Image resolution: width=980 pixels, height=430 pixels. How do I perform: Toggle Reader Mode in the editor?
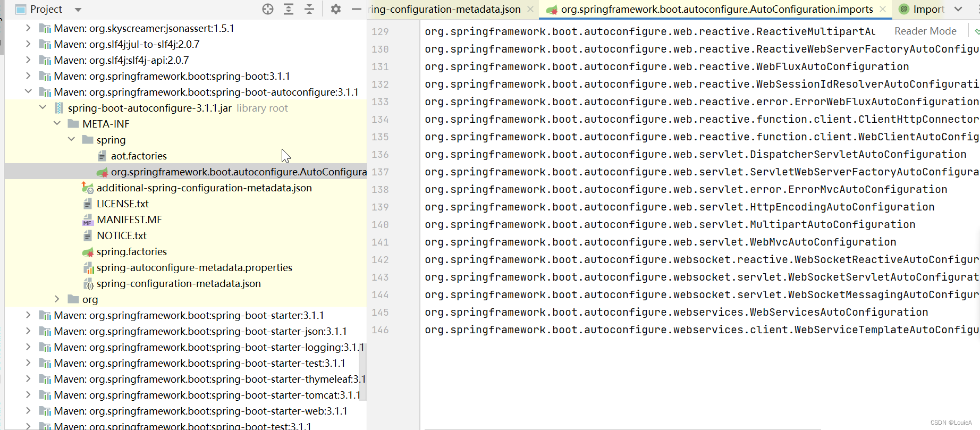[x=925, y=31]
